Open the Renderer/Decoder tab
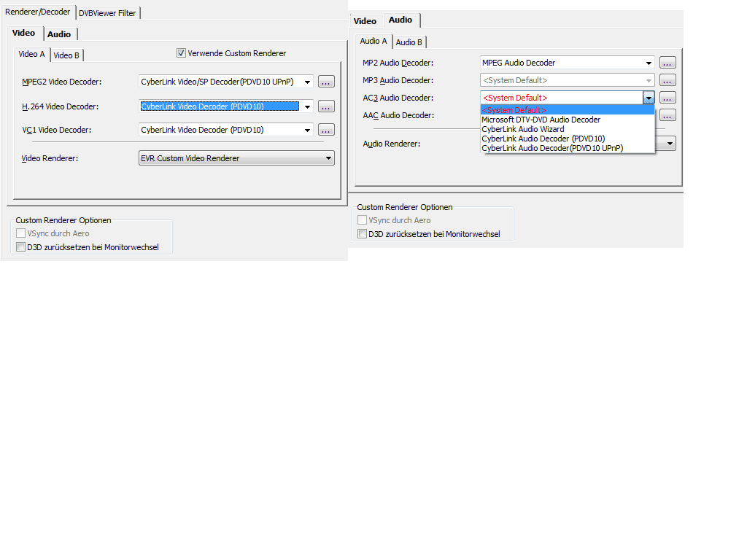Screen dimensions: 747x560 click(38, 12)
